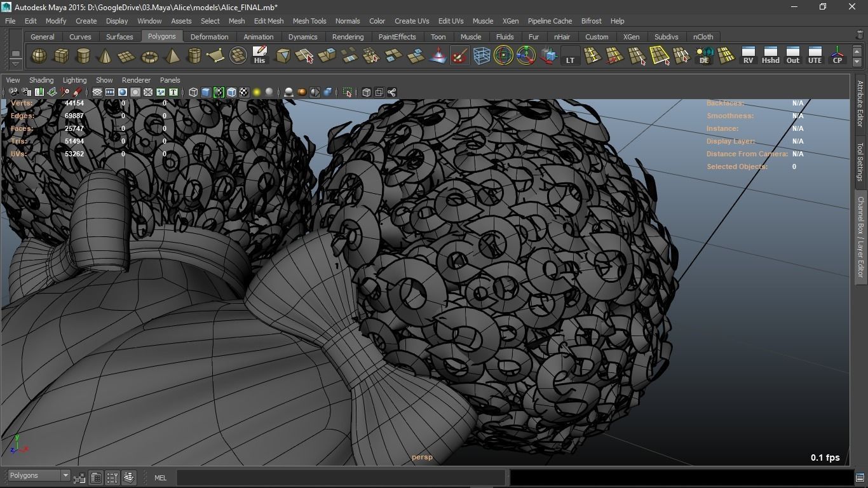Image resolution: width=868 pixels, height=488 pixels.
Task: Open the Out shelf button
Action: point(793,56)
